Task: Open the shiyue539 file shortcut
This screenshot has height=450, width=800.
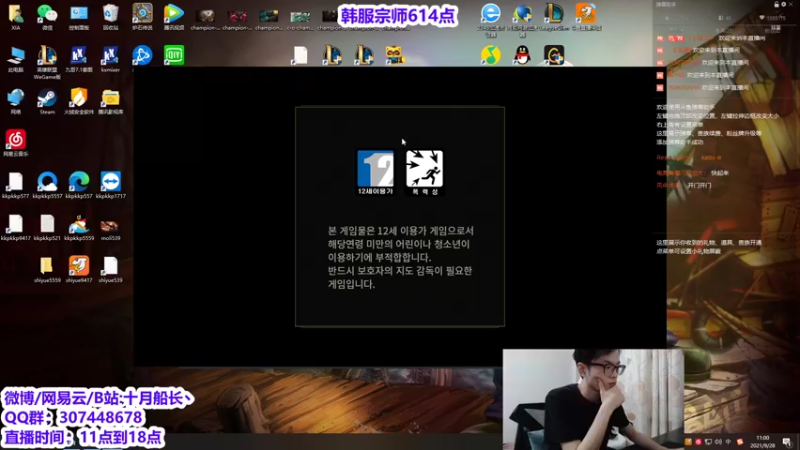Action: coord(110,269)
